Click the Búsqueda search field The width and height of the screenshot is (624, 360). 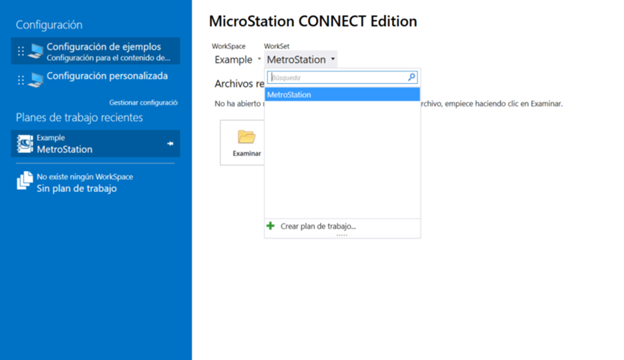[x=342, y=77]
